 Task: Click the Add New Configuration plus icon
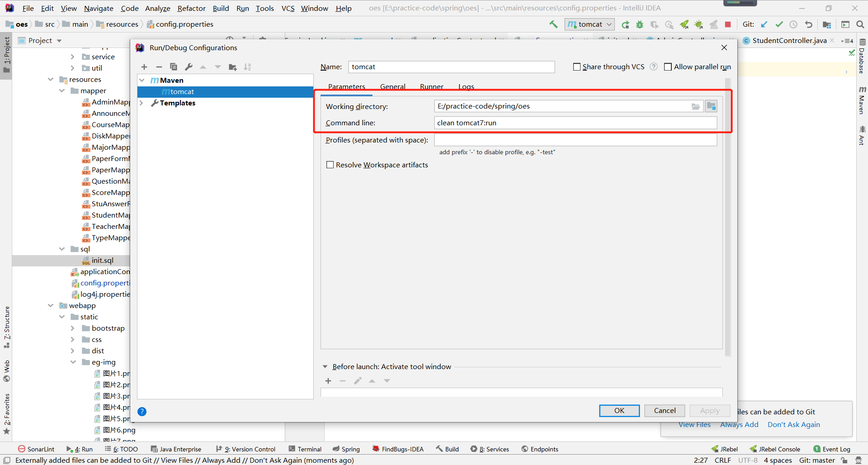pyautogui.click(x=144, y=67)
